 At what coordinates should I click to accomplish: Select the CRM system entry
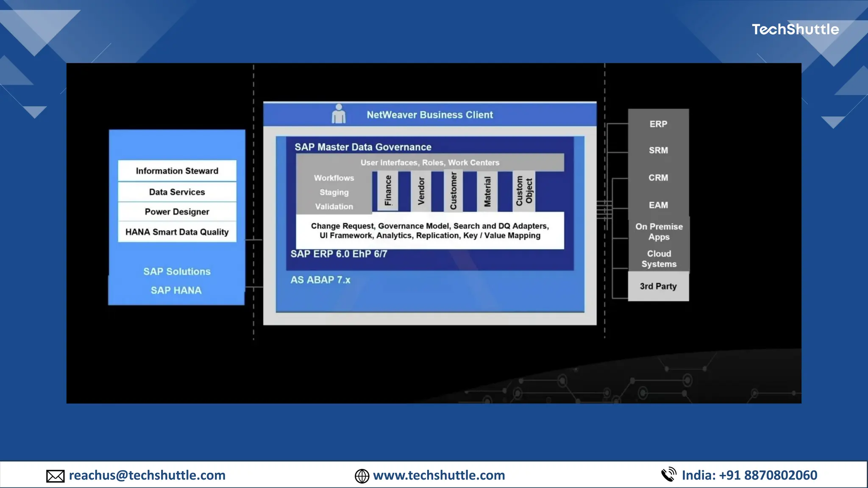658,178
